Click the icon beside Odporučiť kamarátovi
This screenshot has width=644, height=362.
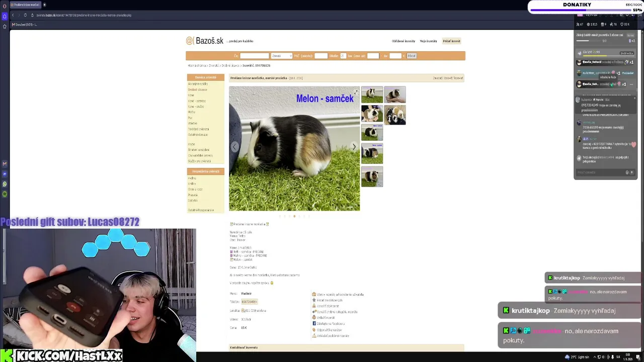(x=314, y=330)
